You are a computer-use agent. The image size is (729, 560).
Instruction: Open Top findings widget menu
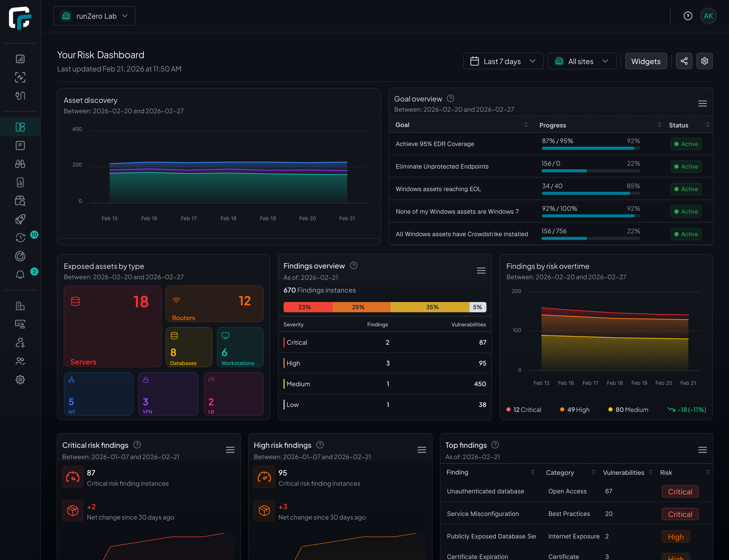pos(703,450)
